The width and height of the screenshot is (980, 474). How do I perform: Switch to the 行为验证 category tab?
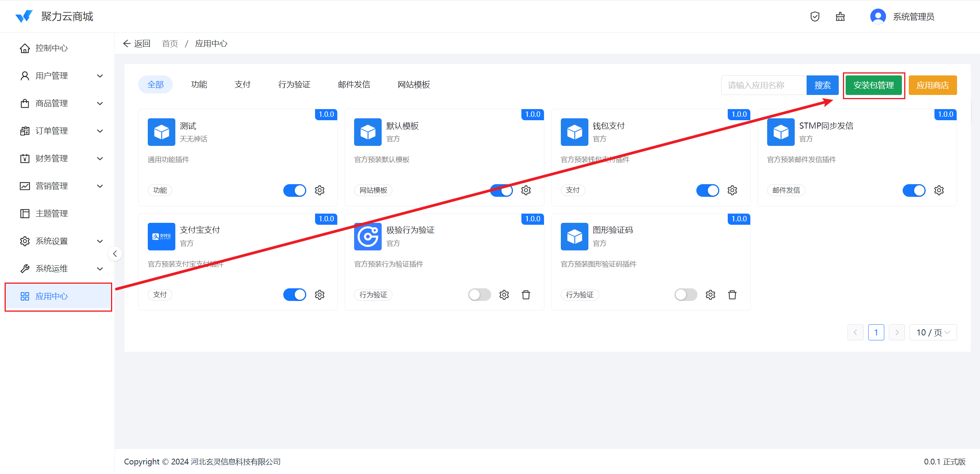click(x=294, y=85)
